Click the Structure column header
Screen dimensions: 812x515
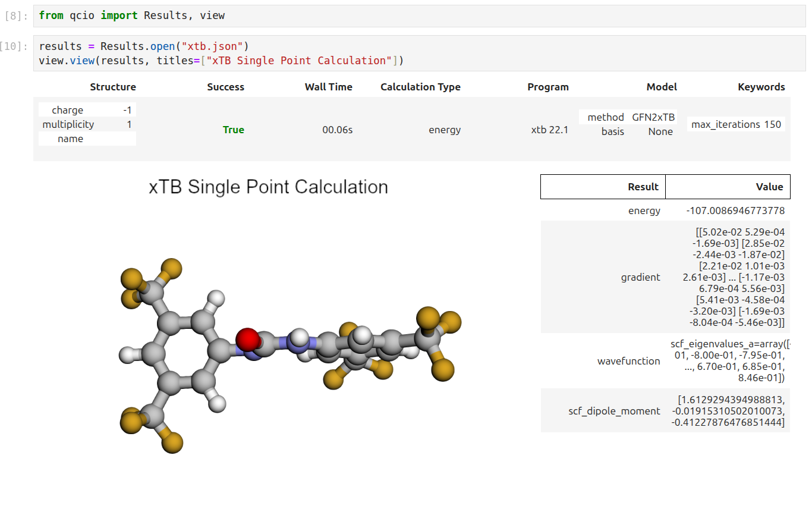(x=113, y=87)
